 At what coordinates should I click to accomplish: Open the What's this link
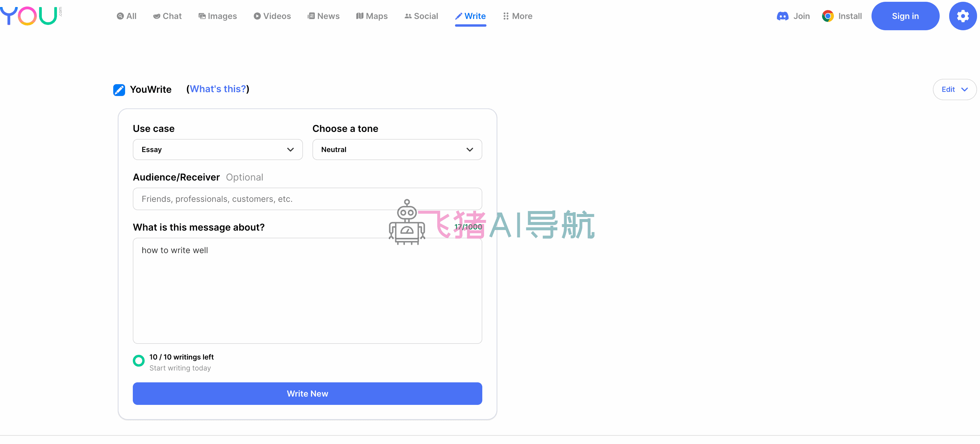218,89
